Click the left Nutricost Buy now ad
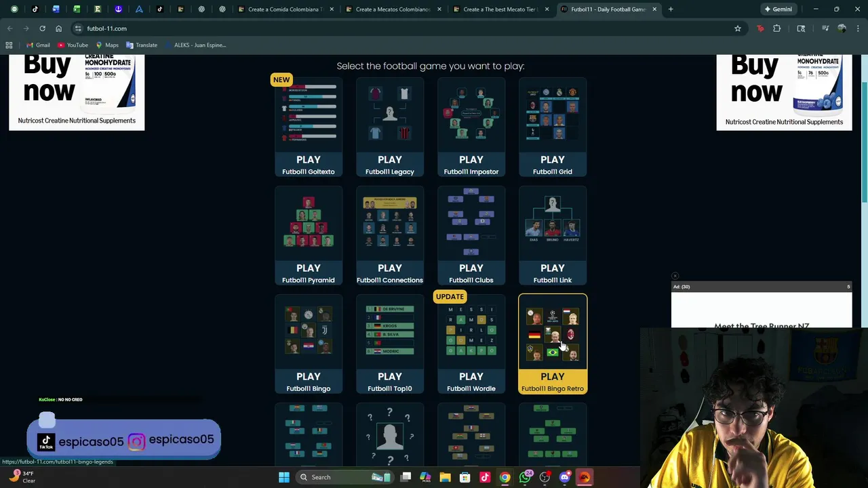This screenshot has height=488, width=868. pyautogui.click(x=77, y=92)
